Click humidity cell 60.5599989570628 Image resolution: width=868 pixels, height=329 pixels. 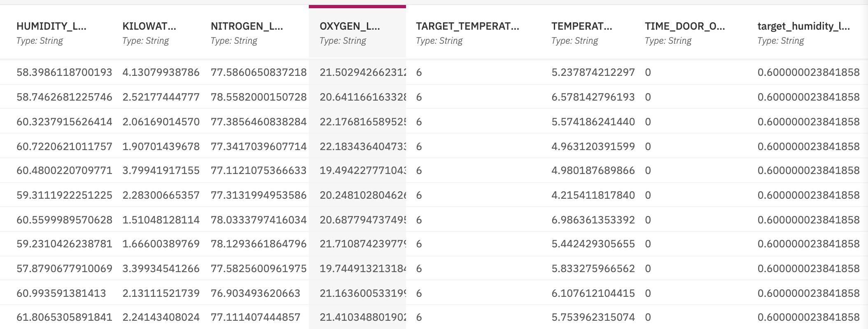pos(64,220)
